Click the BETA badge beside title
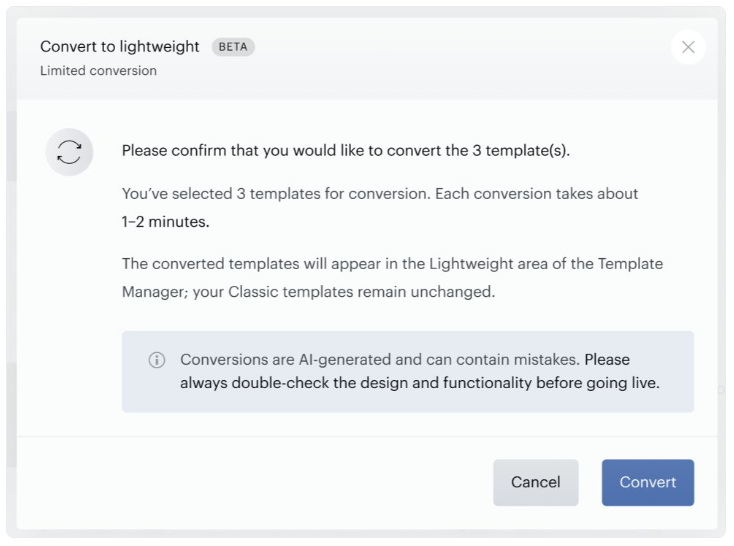The image size is (734, 546). pyautogui.click(x=233, y=47)
